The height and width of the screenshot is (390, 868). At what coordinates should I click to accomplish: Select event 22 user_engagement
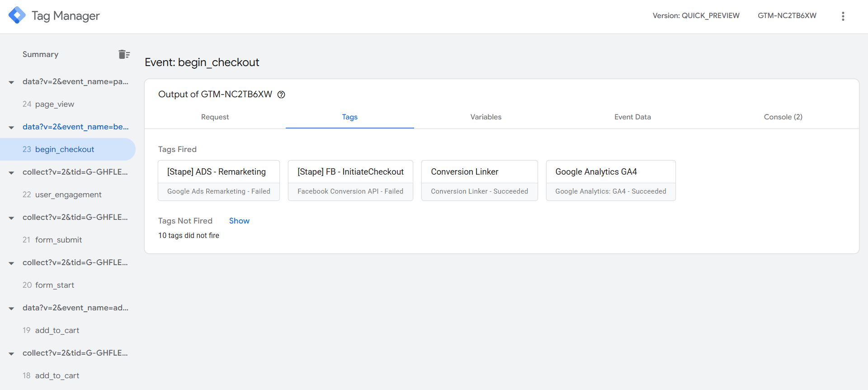pos(68,195)
